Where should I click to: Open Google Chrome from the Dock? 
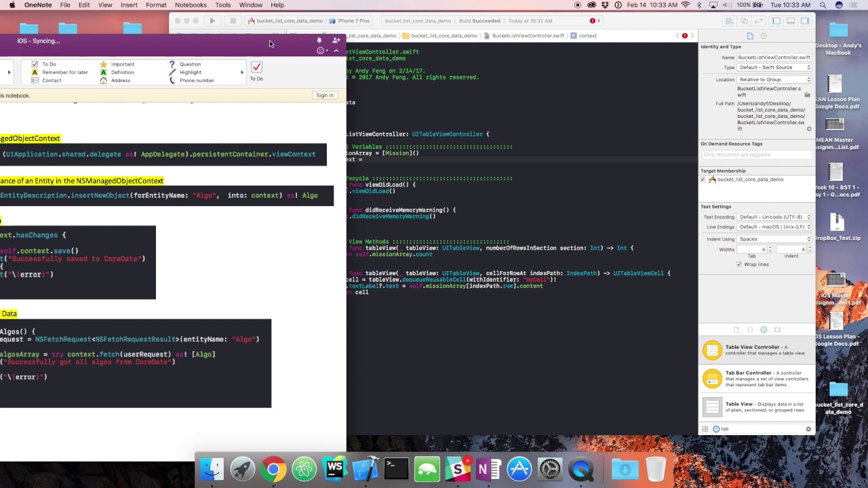[x=273, y=469]
